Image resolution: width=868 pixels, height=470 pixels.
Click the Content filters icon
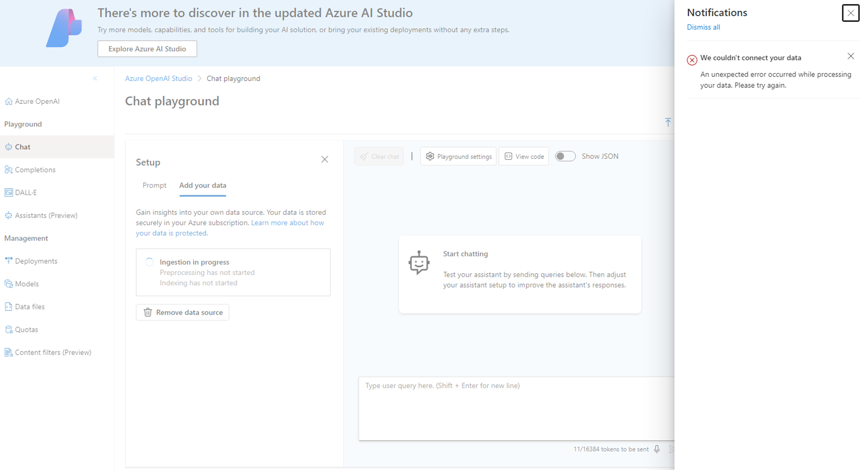9,352
